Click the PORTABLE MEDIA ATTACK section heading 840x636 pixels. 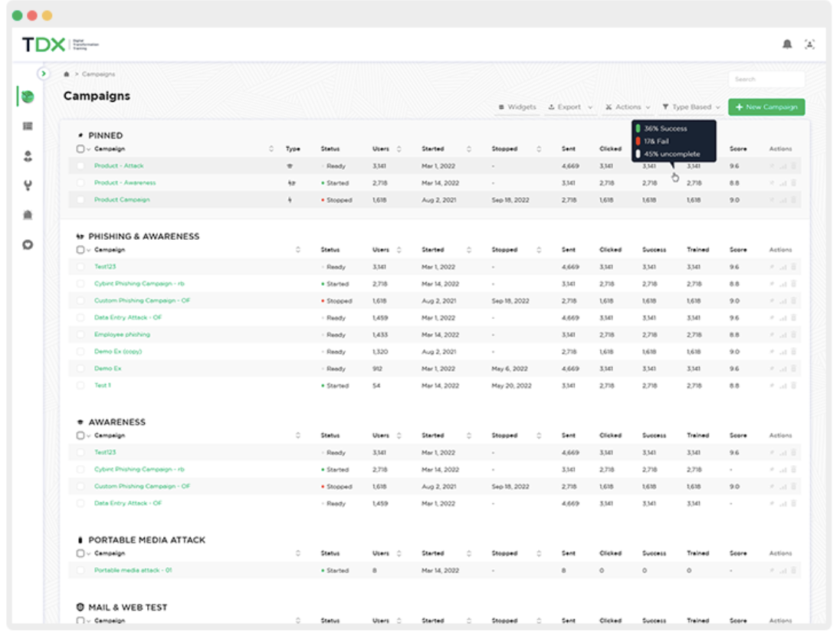(147, 540)
